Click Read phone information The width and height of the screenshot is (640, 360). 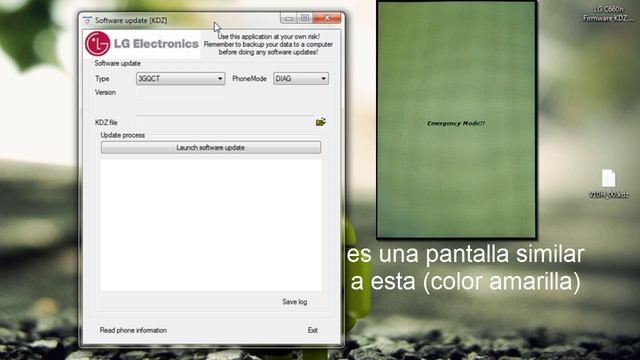133,330
